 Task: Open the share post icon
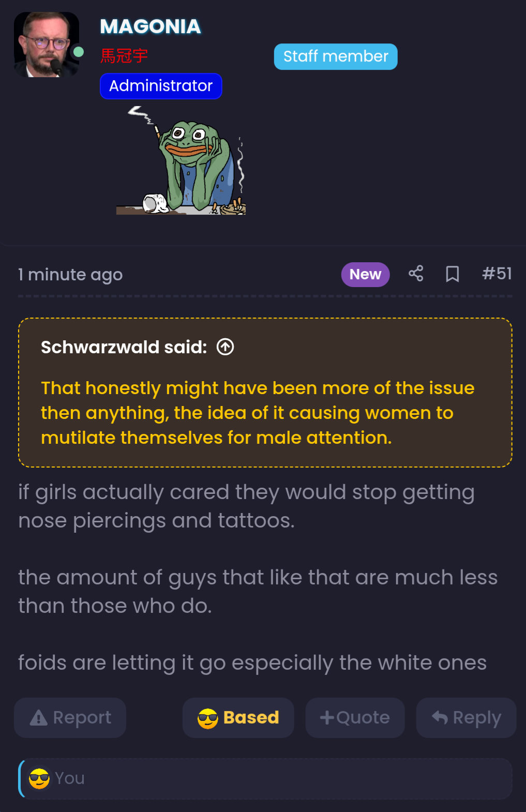pyautogui.click(x=416, y=274)
